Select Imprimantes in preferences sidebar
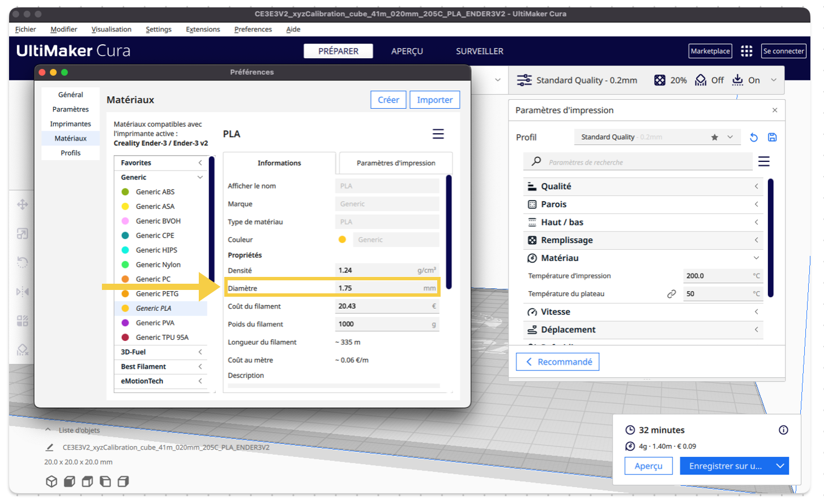Image resolution: width=824 pixels, height=504 pixels. coord(71,124)
